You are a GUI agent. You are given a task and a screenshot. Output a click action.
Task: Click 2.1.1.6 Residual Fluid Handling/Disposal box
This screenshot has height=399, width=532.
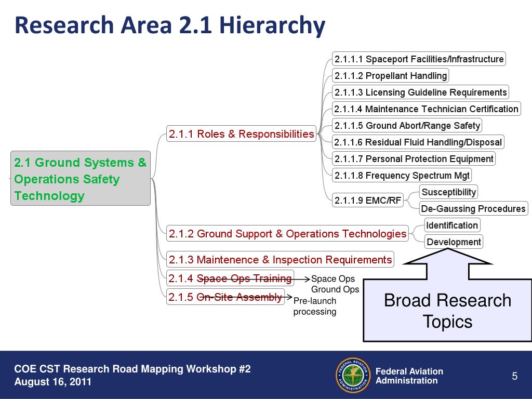418,142
